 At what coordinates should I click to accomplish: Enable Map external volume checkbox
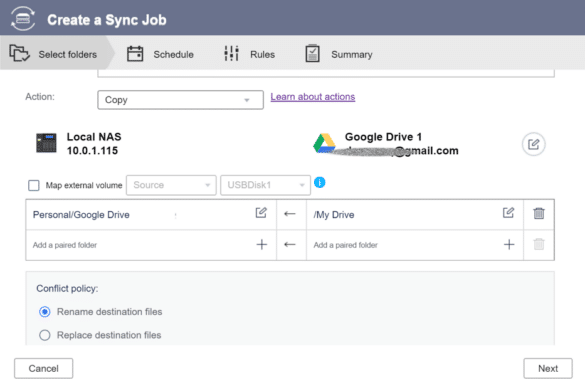click(34, 185)
